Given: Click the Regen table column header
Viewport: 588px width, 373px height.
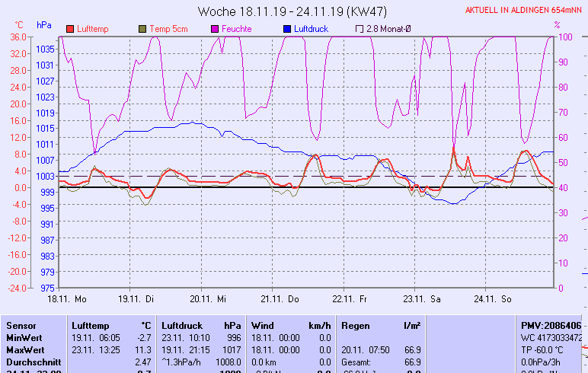Looking at the screenshot, I should [x=356, y=325].
